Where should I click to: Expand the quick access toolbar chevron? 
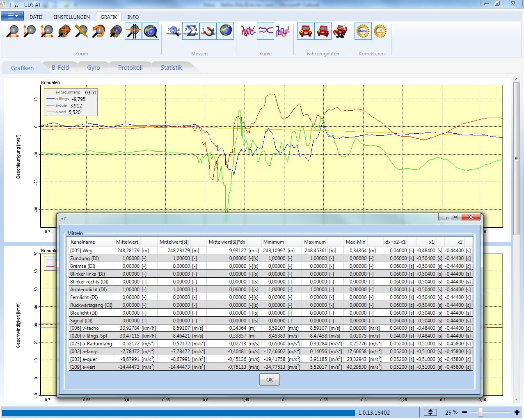click(17, 6)
